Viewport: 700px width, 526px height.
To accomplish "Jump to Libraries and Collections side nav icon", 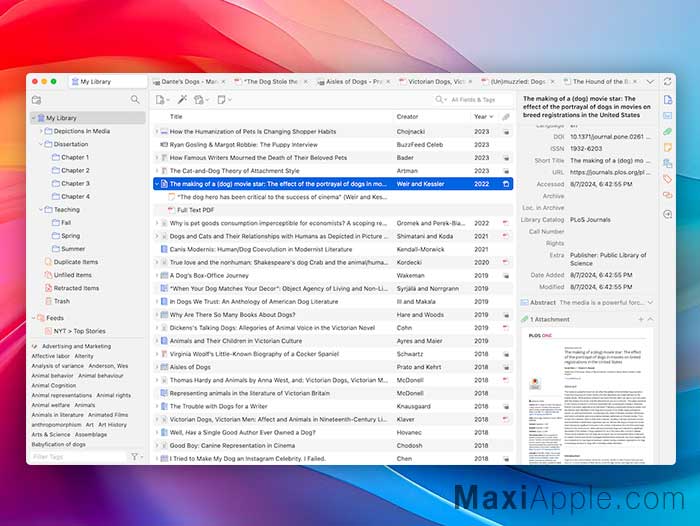I will point(667,163).
